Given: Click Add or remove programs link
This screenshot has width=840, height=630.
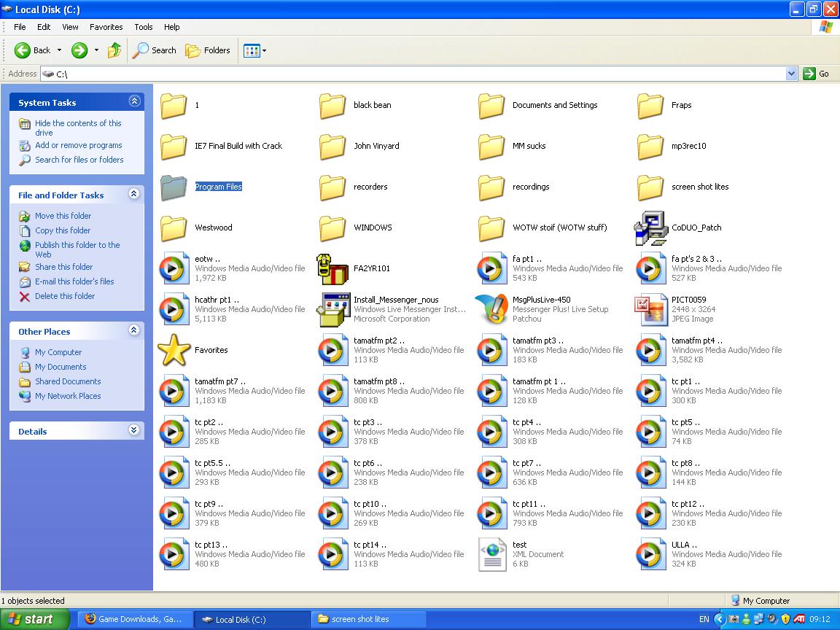Looking at the screenshot, I should coord(78,145).
